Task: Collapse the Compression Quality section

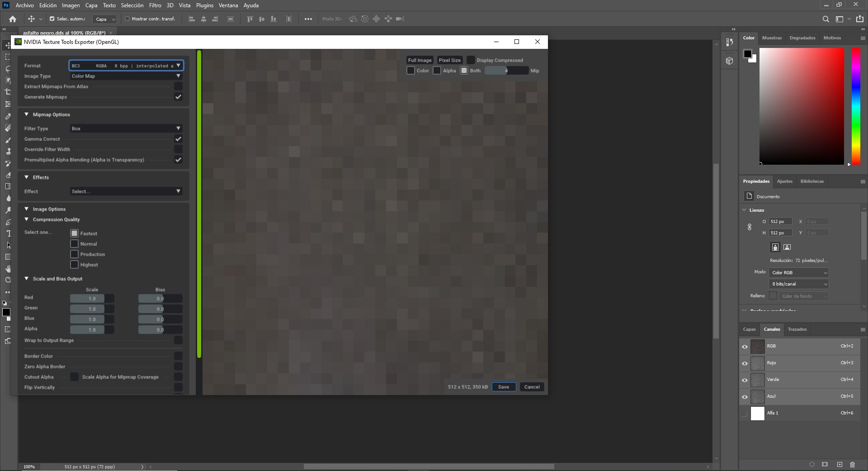Action: point(26,219)
